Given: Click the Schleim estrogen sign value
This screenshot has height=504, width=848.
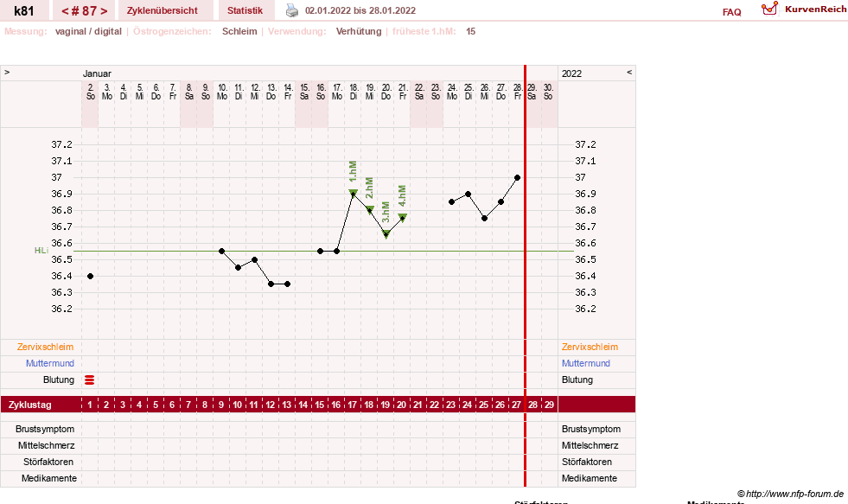Looking at the screenshot, I should 239,31.
